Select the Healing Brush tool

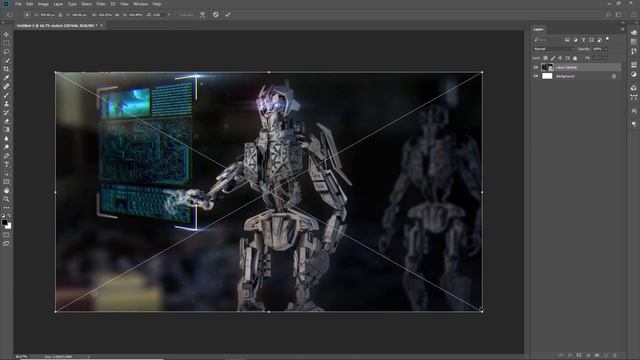pos(6,86)
